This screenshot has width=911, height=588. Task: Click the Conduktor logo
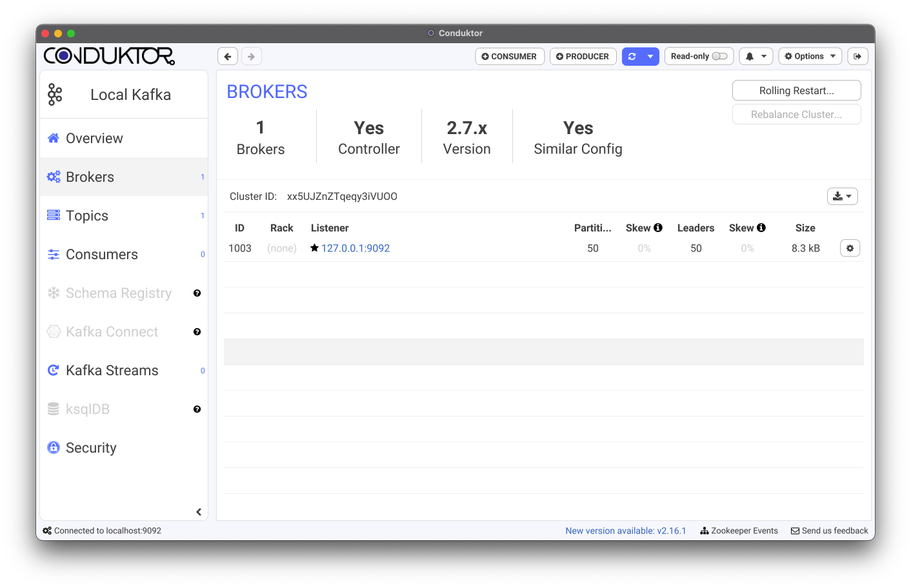[109, 56]
